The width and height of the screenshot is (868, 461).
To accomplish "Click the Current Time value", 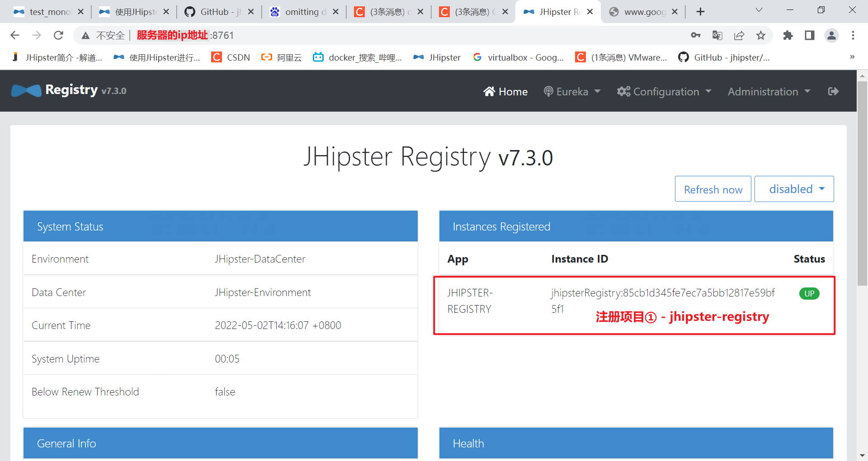I will 278,325.
